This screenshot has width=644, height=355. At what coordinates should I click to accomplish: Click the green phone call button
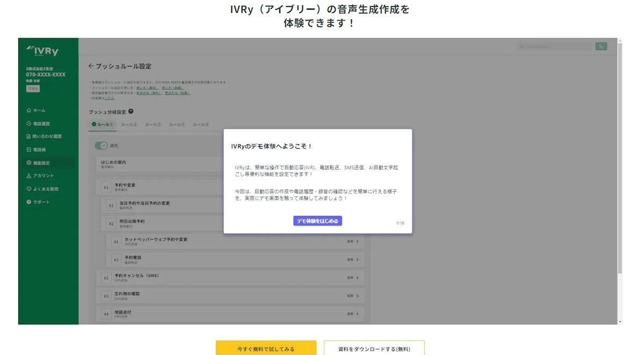point(601,46)
